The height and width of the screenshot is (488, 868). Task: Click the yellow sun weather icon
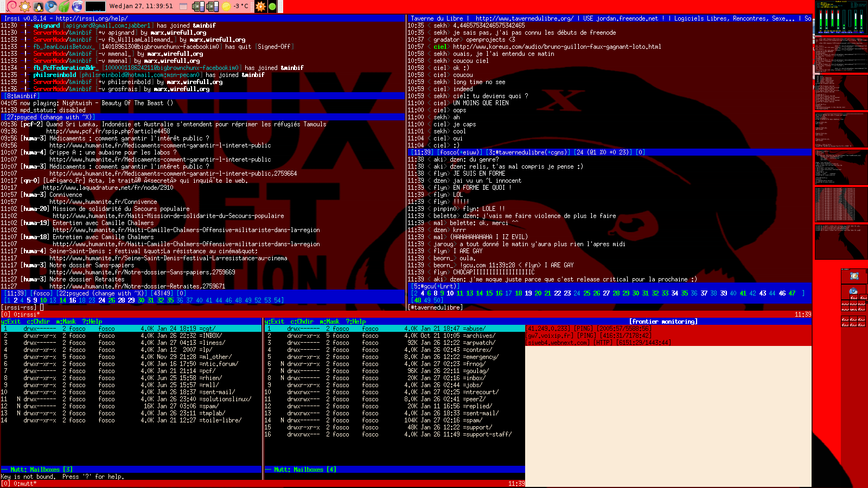pos(227,7)
